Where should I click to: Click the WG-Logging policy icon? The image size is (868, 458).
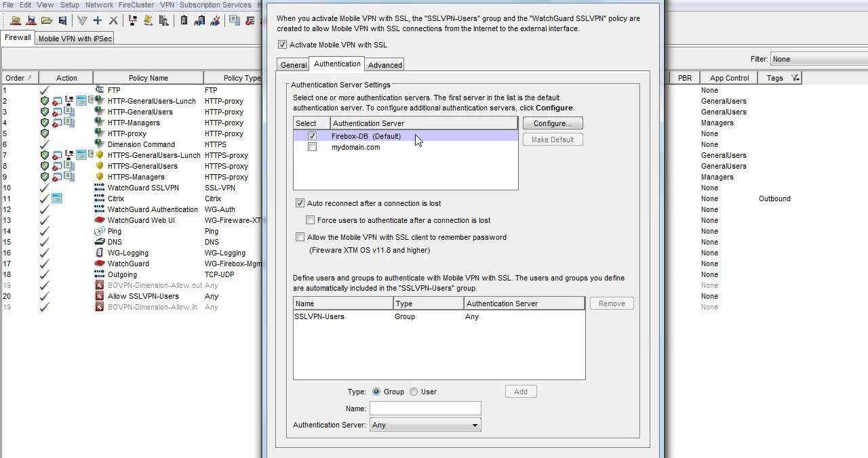(100, 253)
